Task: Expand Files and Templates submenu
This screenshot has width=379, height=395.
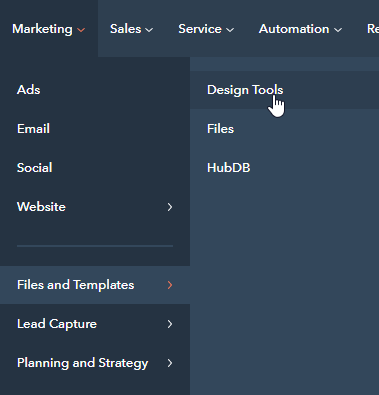Action: (95, 285)
